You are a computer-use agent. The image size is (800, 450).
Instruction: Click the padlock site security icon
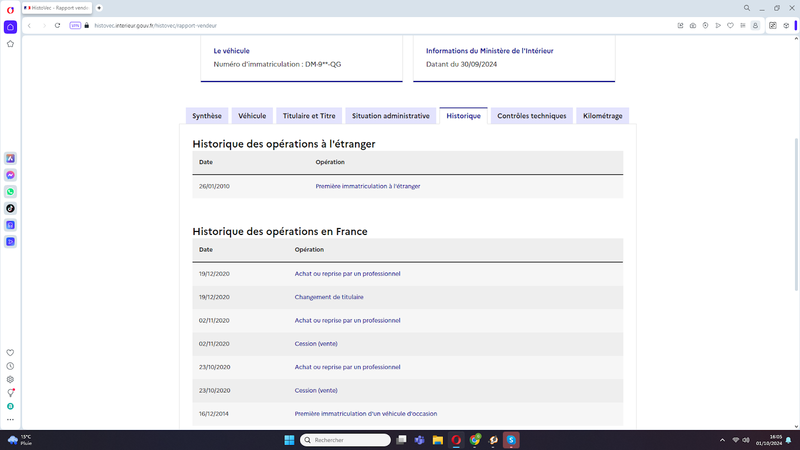[87, 26]
